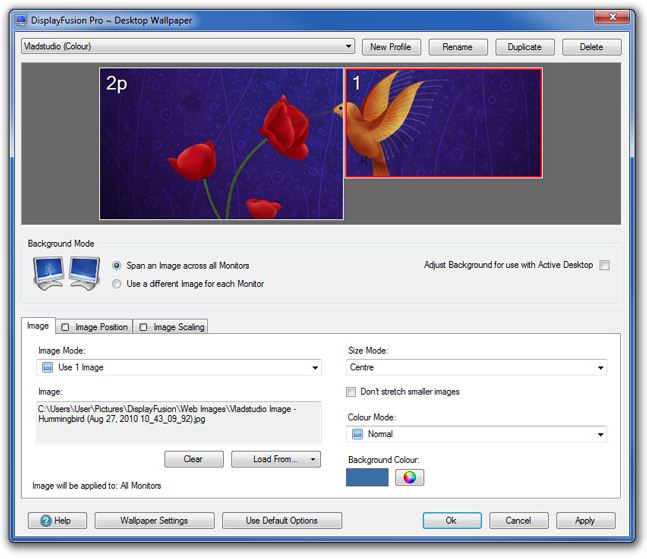The image size is (647, 559).
Task: Open the colour wheel picker button
Action: click(x=409, y=477)
